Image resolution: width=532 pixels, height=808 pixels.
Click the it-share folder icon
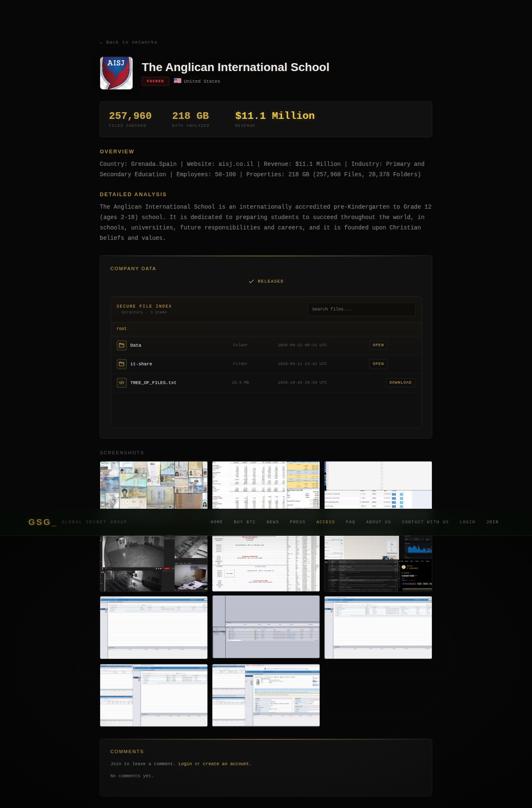122,364
